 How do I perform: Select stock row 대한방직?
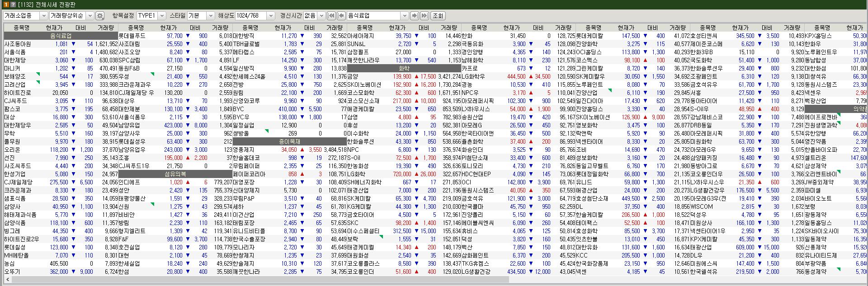pos(290,36)
